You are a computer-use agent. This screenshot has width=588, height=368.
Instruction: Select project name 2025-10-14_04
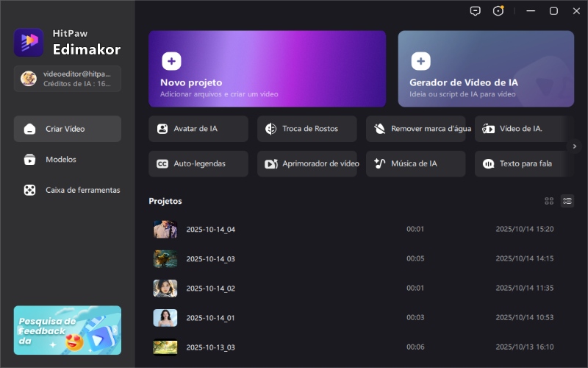[211, 230]
